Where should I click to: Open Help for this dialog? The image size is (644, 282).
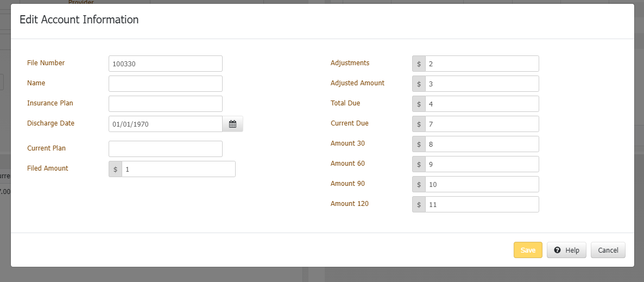click(x=566, y=250)
